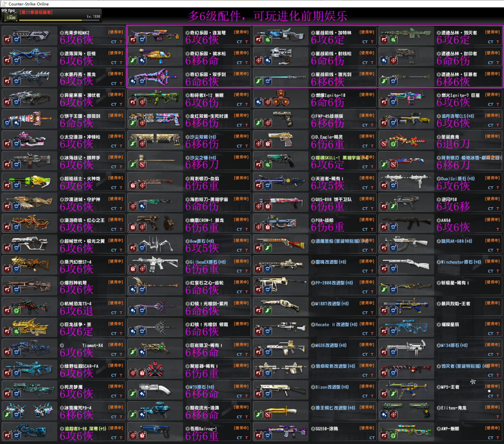Click CT team label on MG36改进型 row
Image resolution: width=504 pixels, height=444 pixels.
pyautogui.click(x=365, y=354)
